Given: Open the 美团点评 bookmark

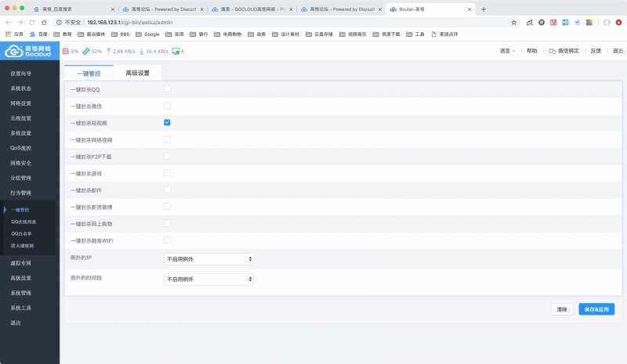Looking at the screenshot, I should point(444,34).
